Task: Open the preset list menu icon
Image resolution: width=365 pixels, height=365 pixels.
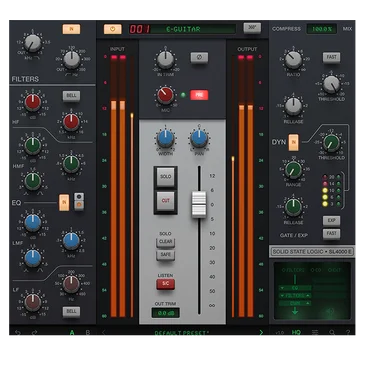Action: [x=315, y=332]
